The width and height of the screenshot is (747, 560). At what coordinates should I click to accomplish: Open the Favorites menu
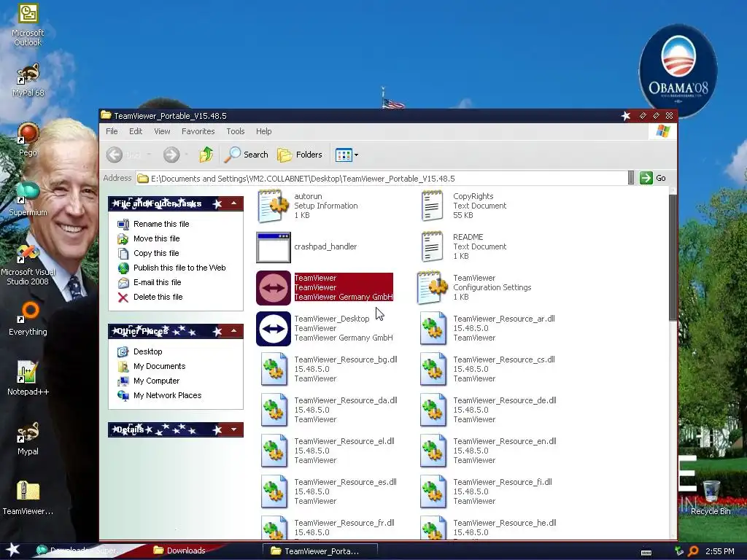pos(198,131)
